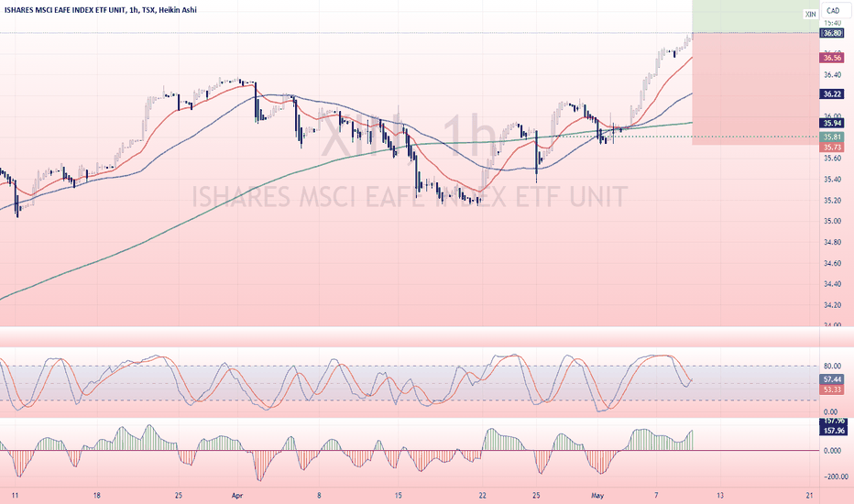Image resolution: width=854 pixels, height=504 pixels.
Task: Click the -200.00 histogram scale value
Action: click(x=836, y=477)
